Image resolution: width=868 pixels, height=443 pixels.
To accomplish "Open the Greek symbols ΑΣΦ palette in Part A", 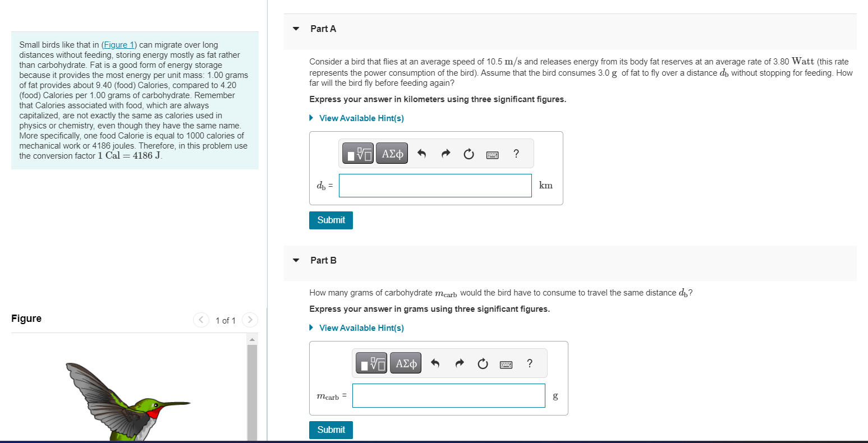I will point(392,153).
